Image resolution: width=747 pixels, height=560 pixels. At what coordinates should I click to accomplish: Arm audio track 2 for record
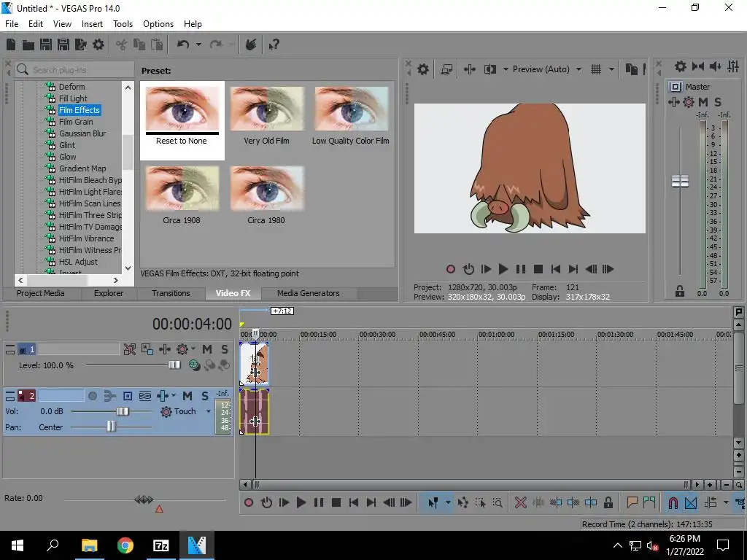click(93, 396)
